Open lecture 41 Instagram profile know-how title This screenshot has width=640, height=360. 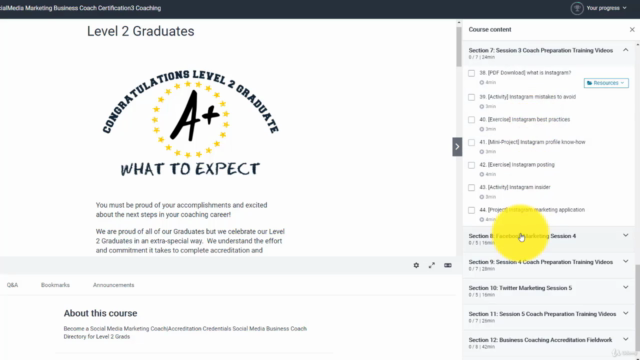(532, 142)
